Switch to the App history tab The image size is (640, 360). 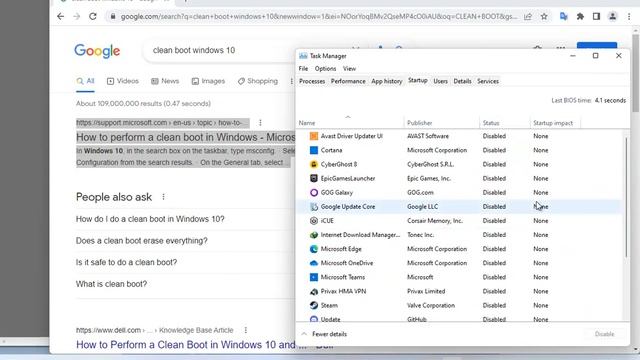point(387,81)
